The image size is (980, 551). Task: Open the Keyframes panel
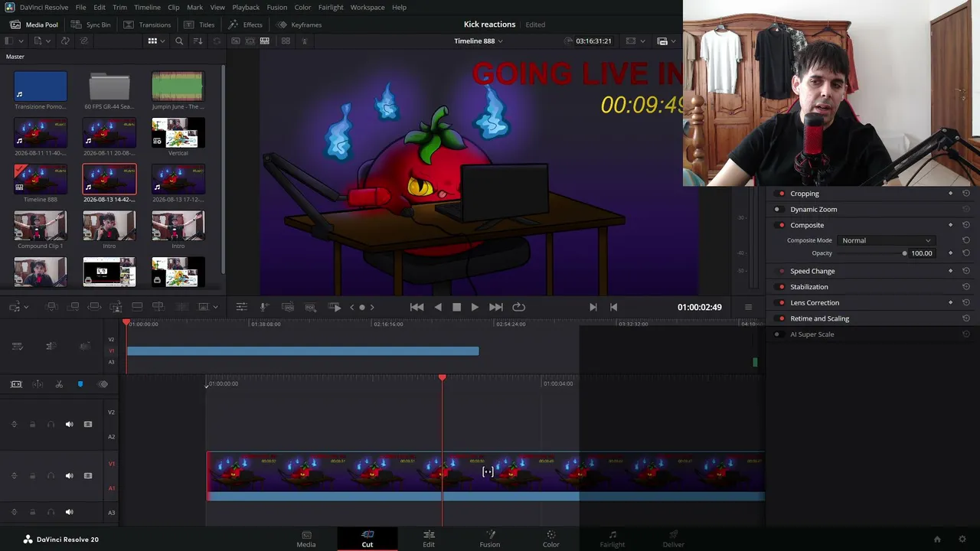click(x=299, y=24)
